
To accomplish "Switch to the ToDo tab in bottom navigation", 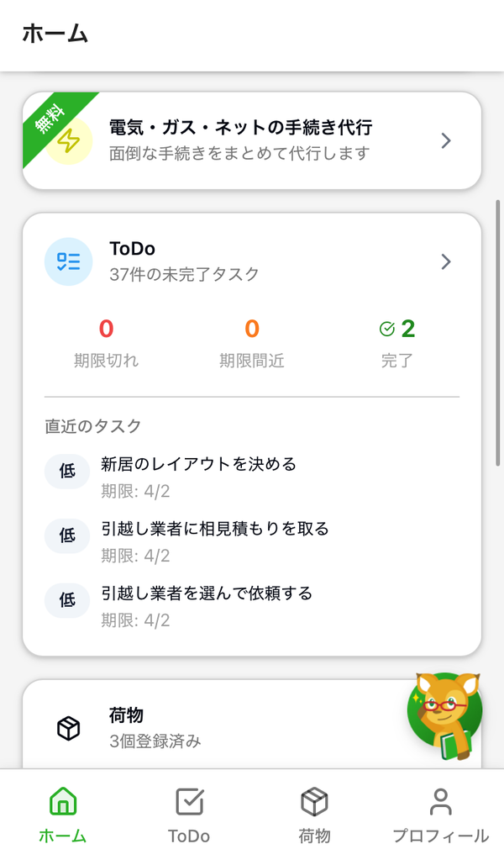I will point(189,816).
